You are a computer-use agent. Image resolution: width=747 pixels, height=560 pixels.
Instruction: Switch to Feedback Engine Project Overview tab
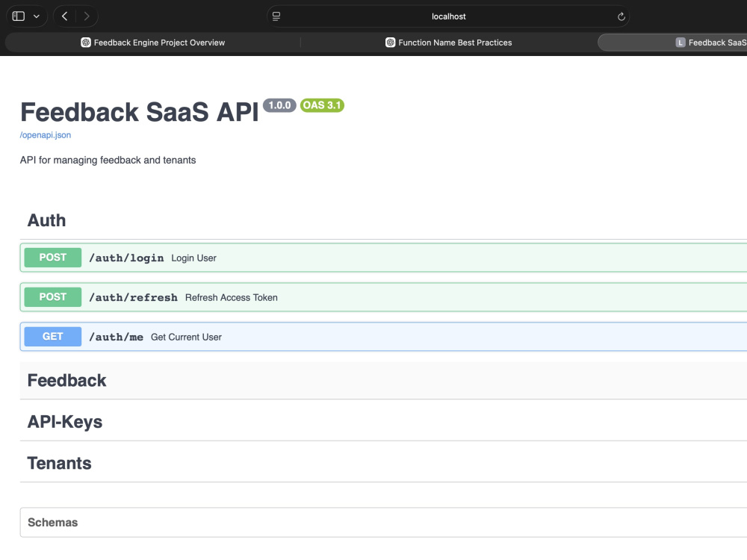[x=152, y=43]
